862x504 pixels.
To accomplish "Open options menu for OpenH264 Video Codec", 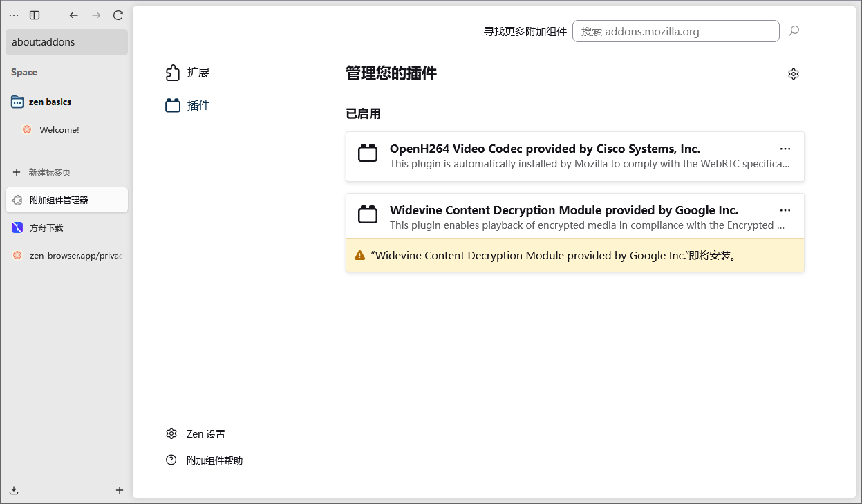I will pyautogui.click(x=785, y=149).
